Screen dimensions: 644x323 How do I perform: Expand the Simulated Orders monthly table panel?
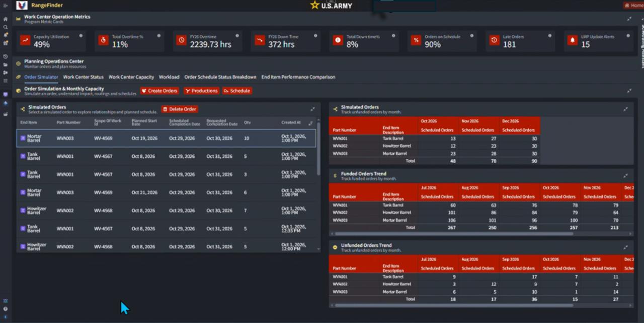[625, 109]
